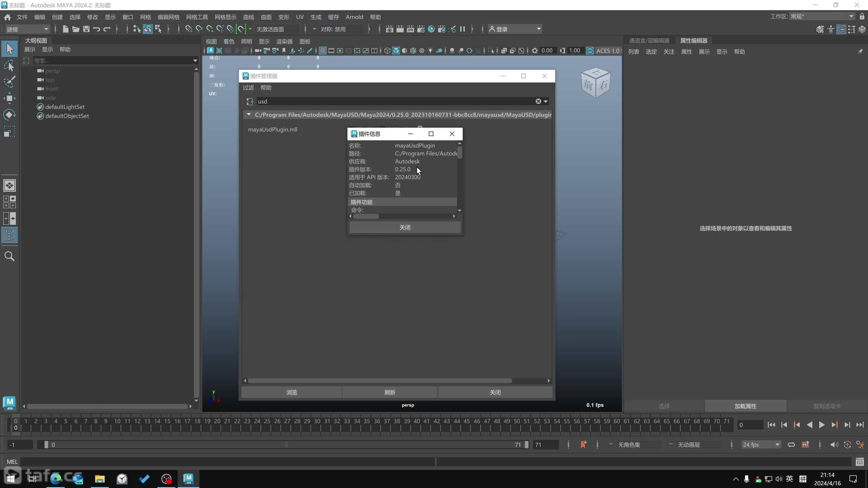This screenshot has height=488, width=868.
Task: Open the 过滤 menu in Plug-in Manager
Action: pos(248,87)
